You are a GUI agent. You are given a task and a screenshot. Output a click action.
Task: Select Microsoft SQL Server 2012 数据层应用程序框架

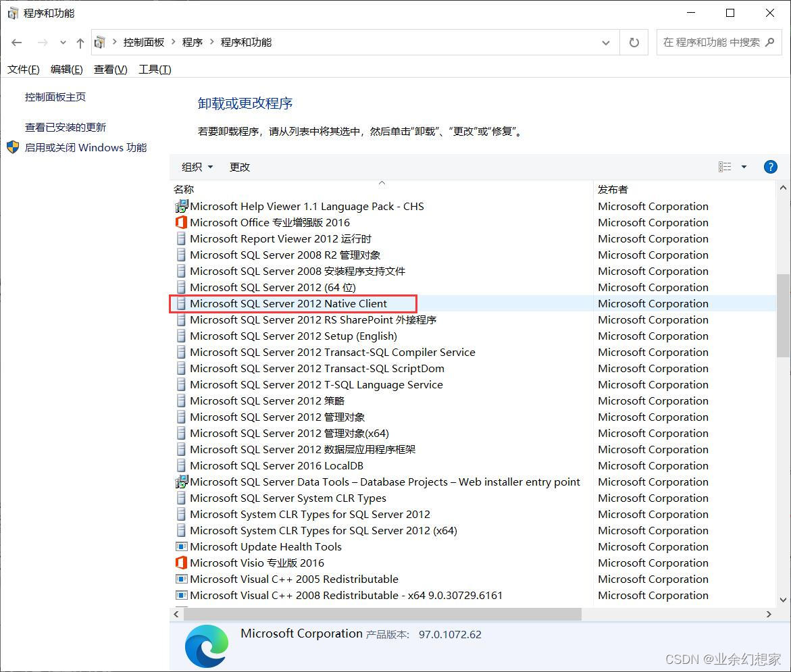point(303,449)
